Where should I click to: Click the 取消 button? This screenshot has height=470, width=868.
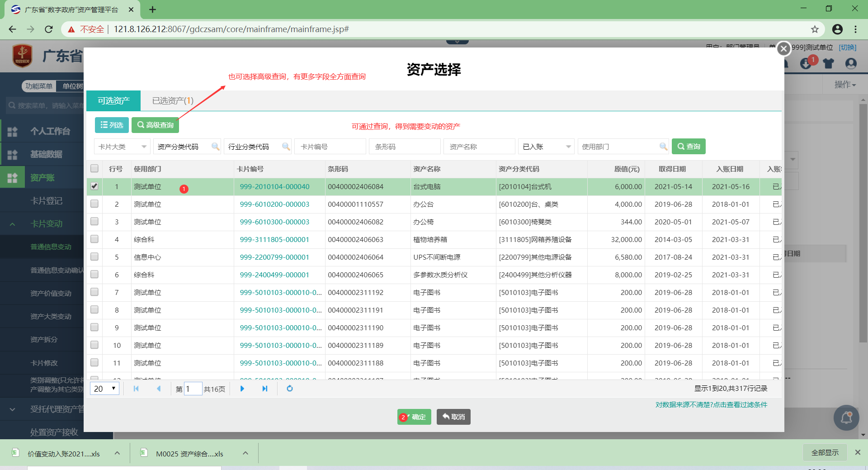[x=453, y=417]
